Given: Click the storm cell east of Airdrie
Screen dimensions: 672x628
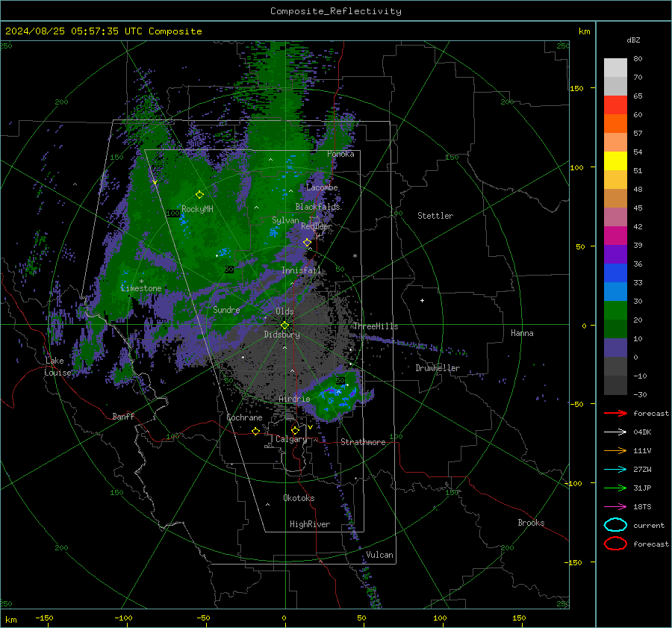Looking at the screenshot, I should (x=335, y=397).
